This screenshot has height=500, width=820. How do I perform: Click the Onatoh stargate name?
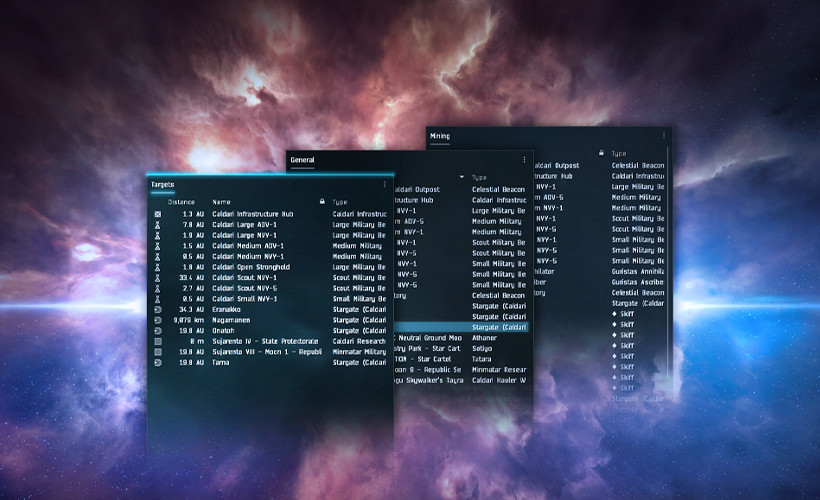tap(223, 331)
